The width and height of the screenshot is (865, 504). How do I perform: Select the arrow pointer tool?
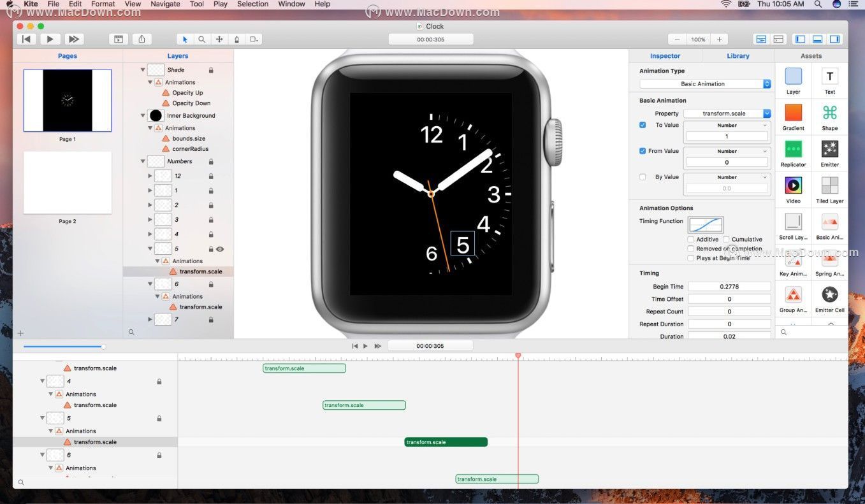185,39
